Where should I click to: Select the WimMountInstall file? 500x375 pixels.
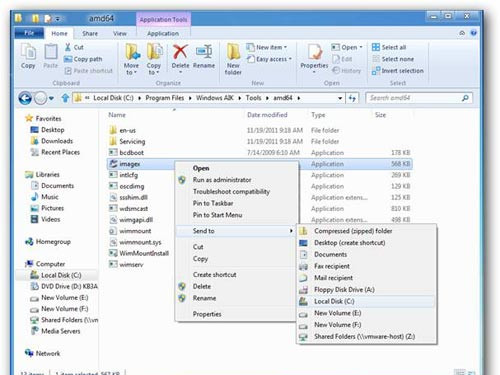tap(139, 253)
